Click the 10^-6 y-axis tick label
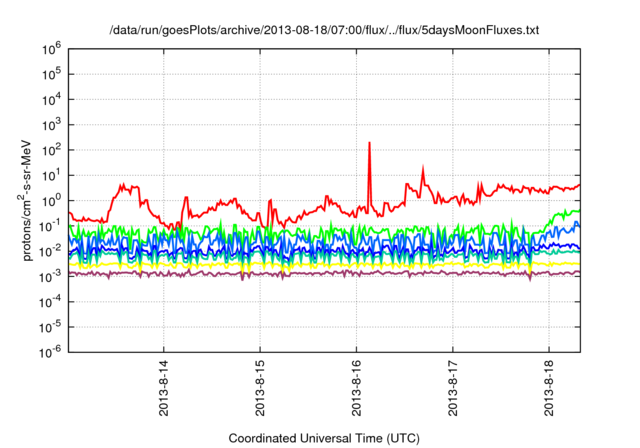This screenshot has width=640, height=448. (x=50, y=353)
